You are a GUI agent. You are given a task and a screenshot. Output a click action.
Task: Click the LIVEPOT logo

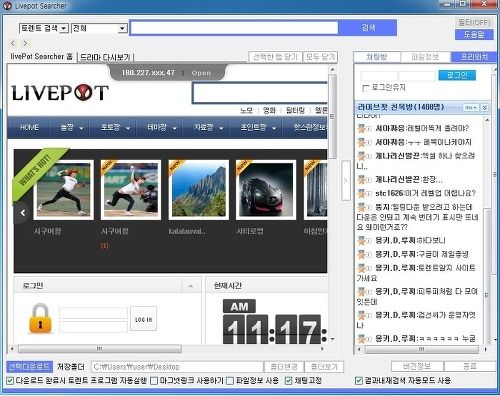(x=60, y=92)
